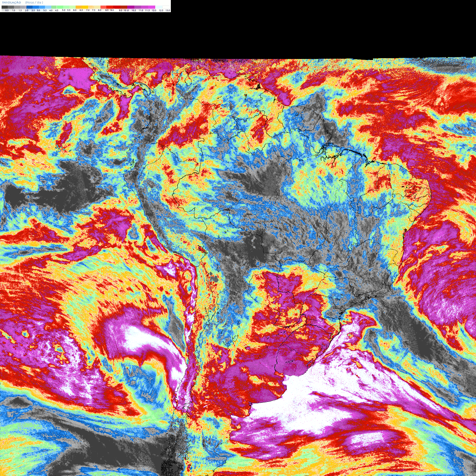Click the 2.5 legend value
This screenshot has height=476, width=476.
[33, 10]
